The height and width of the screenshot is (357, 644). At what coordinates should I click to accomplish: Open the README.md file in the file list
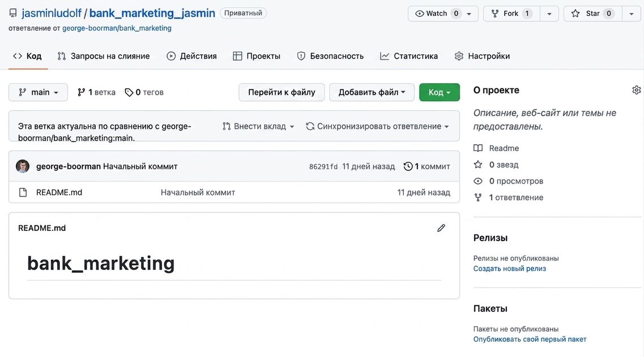[59, 192]
